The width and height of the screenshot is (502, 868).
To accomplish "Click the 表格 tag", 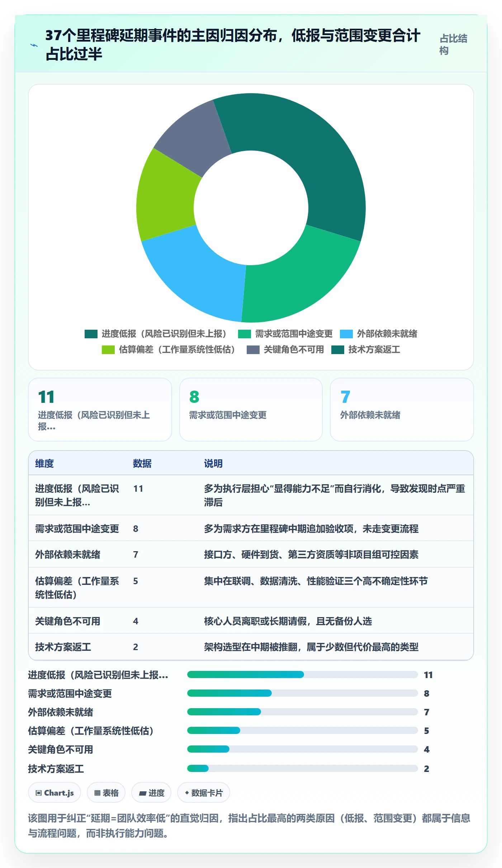I will pyautogui.click(x=106, y=793).
